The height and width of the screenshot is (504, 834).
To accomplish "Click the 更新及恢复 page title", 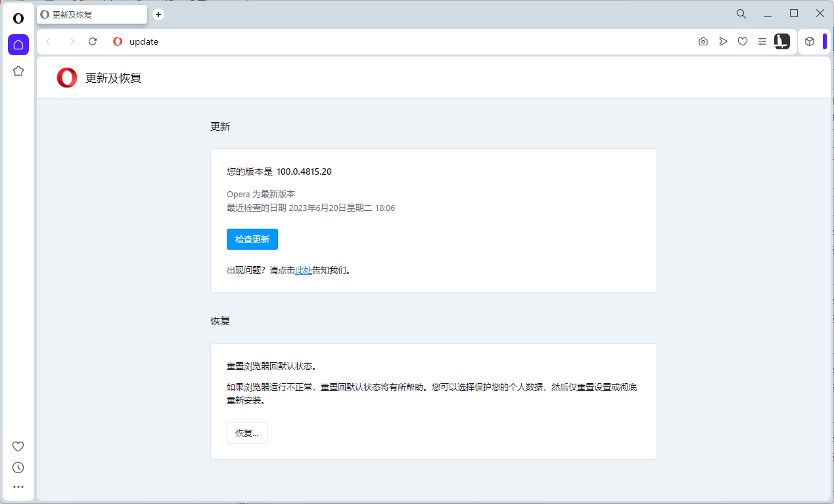I will [114, 78].
